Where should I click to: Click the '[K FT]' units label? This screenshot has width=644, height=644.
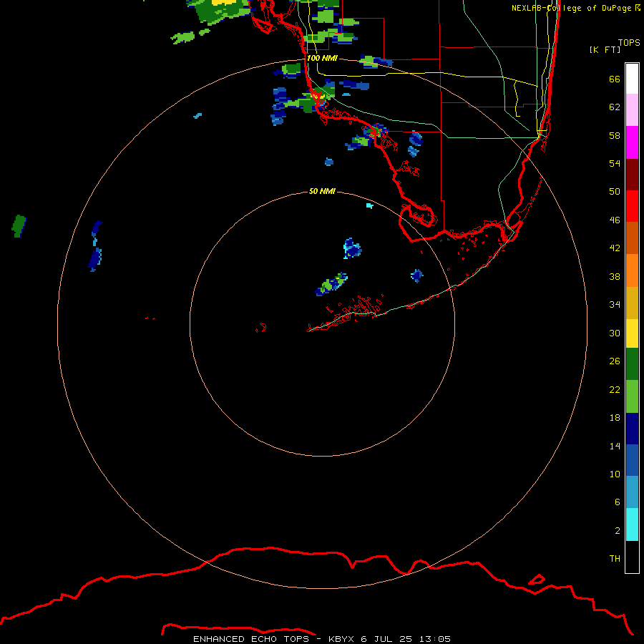(x=605, y=49)
